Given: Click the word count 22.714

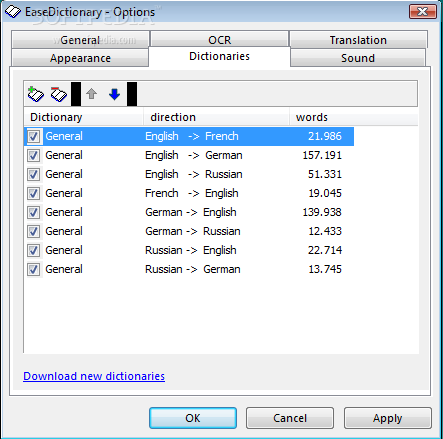Looking at the screenshot, I should pos(325,250).
